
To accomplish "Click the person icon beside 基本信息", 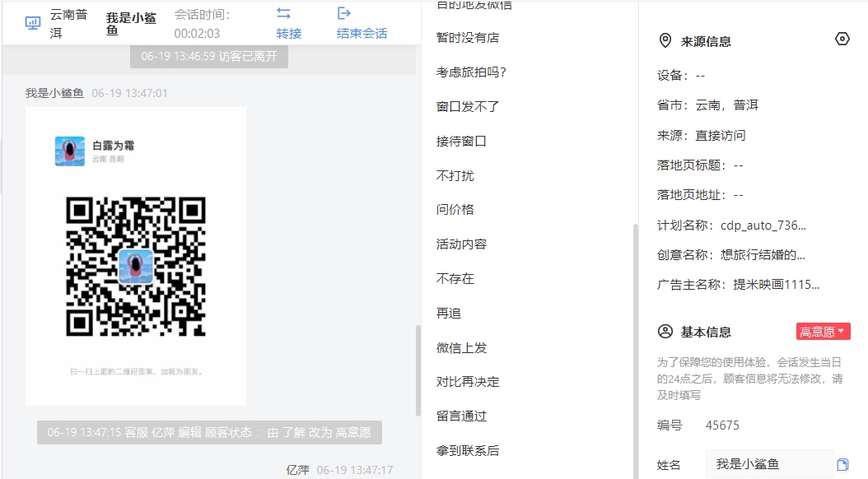I will (x=665, y=332).
